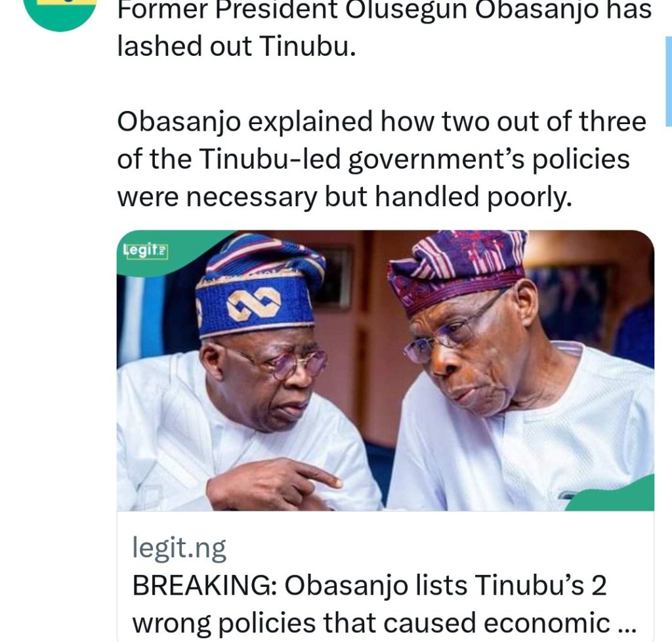
Task: Select the 'Former President Olusegun Obasanjo' line
Action: click(384, 12)
